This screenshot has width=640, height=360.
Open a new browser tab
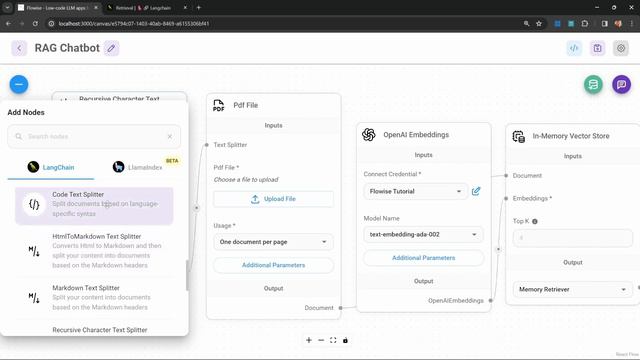(199, 8)
